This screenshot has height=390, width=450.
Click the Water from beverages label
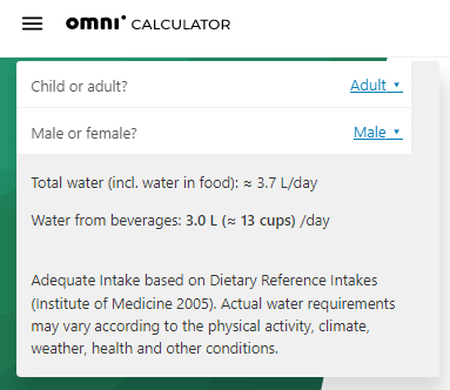pos(106,220)
